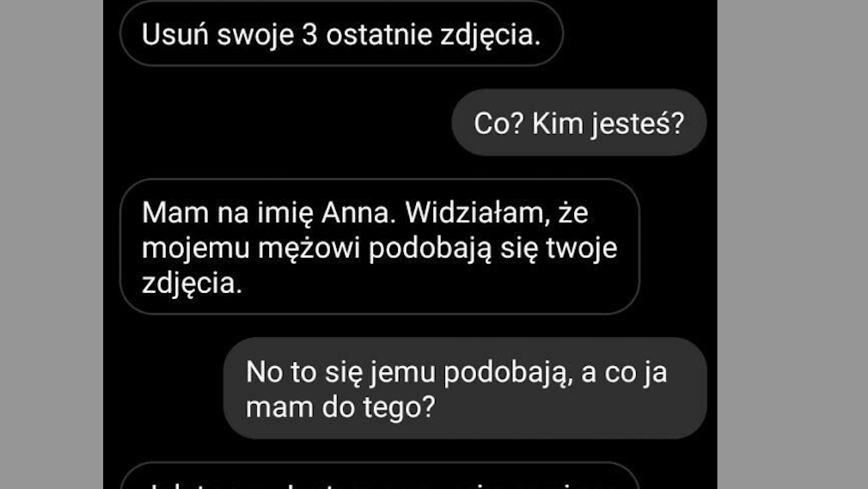Click the number '3' in first message
The height and width of the screenshot is (489, 868).
[309, 34]
